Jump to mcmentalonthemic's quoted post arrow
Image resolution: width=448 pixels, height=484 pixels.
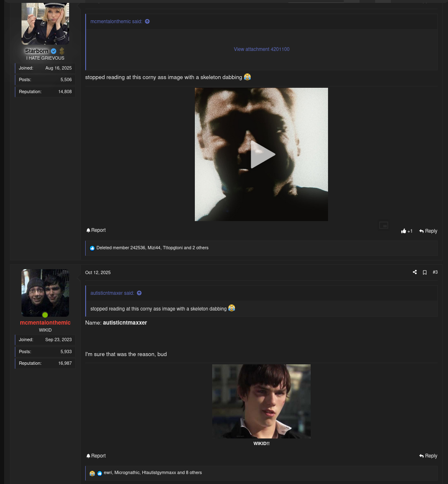click(147, 22)
